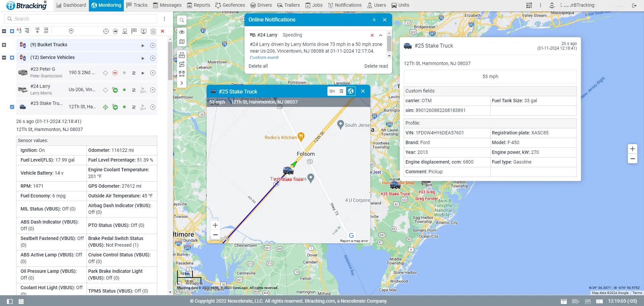Open the map search tool
This screenshot has height=306, width=644.
(181, 20)
